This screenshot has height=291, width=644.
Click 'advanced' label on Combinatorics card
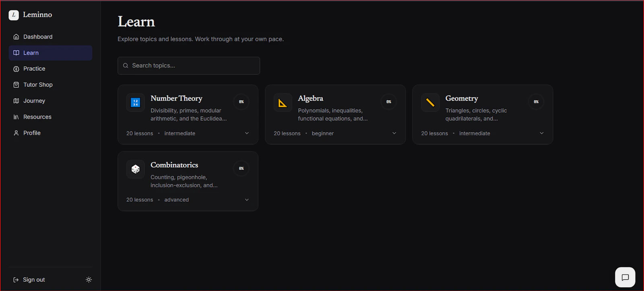pyautogui.click(x=176, y=200)
